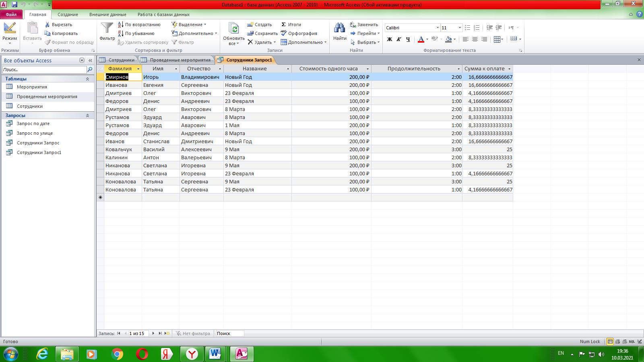Click the search magnifier in navigation pane
644x362 pixels.
coord(90,70)
